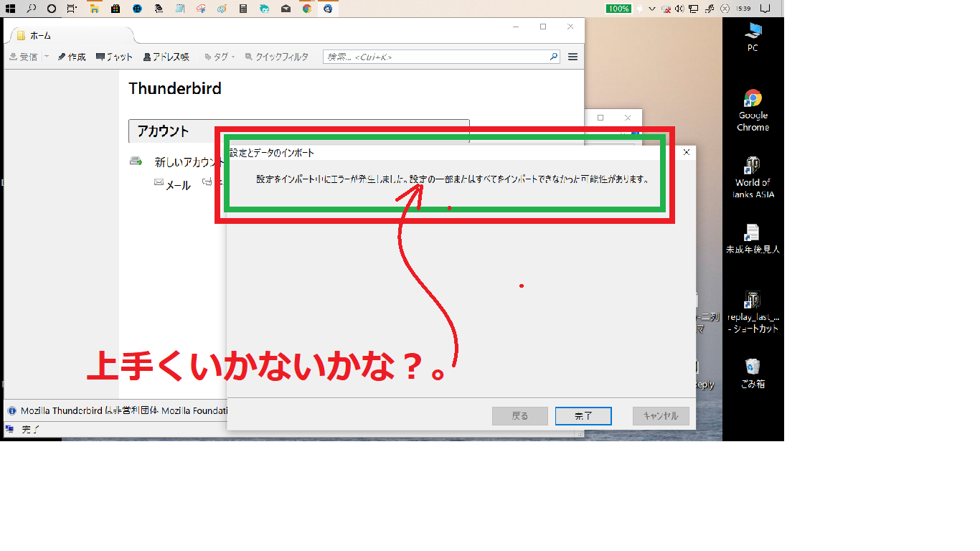
Task: Open Google Chrome desktop shortcut
Action: click(753, 110)
